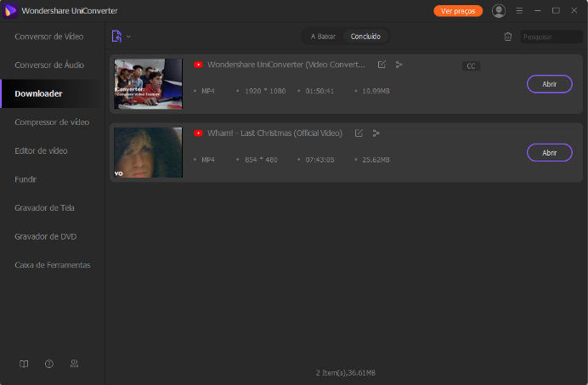Click the Ver preços button
Screen dimensions: 588x385
(x=458, y=11)
